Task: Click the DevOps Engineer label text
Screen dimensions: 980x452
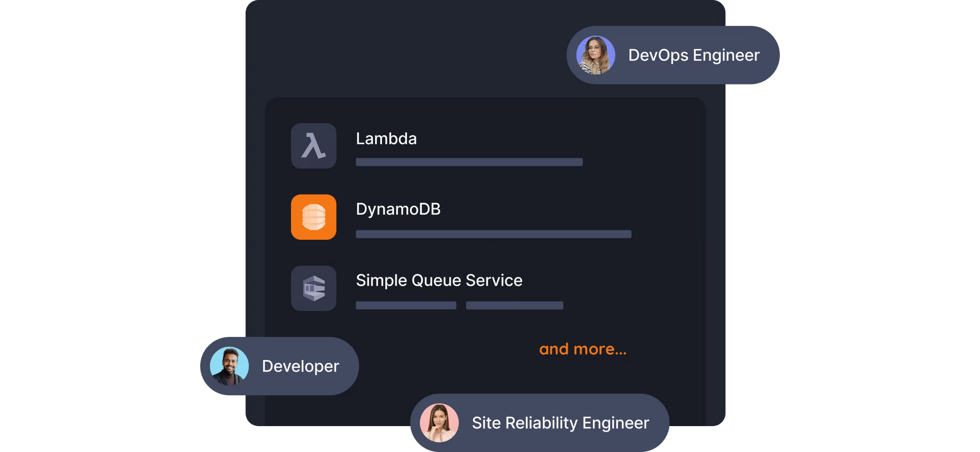Action: click(x=694, y=55)
